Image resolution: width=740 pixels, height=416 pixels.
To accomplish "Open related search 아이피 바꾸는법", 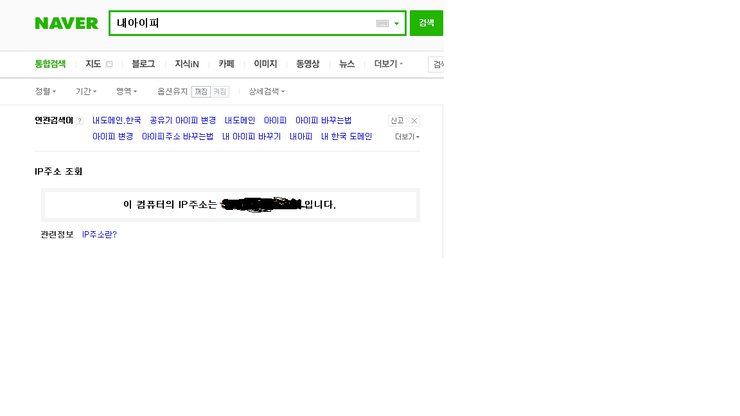I will coord(323,121).
